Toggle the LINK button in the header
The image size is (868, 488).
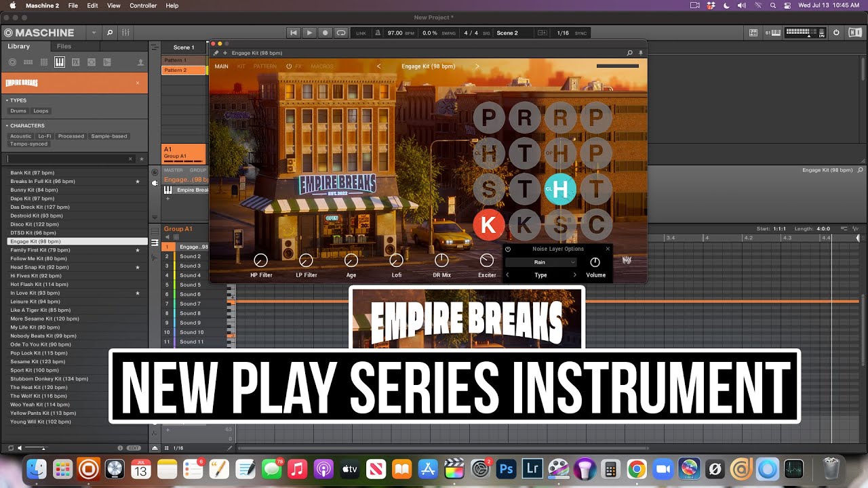(361, 33)
